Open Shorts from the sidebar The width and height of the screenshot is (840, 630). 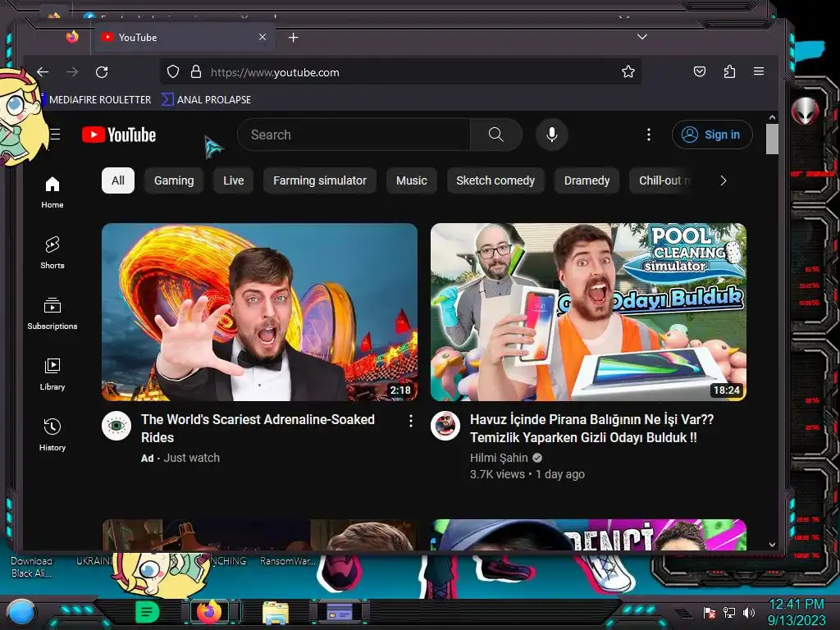click(x=52, y=253)
